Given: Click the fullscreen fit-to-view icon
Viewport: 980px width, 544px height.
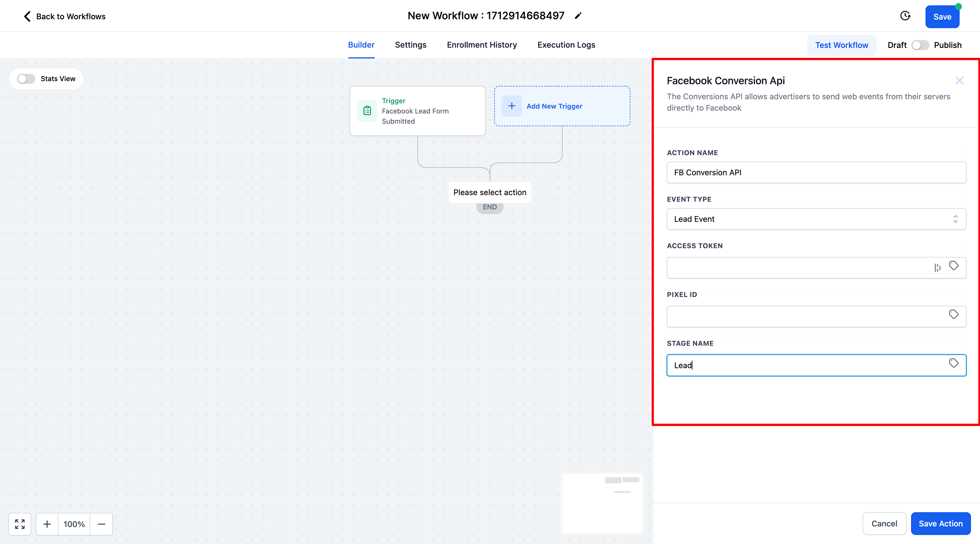Looking at the screenshot, I should pyautogui.click(x=20, y=524).
